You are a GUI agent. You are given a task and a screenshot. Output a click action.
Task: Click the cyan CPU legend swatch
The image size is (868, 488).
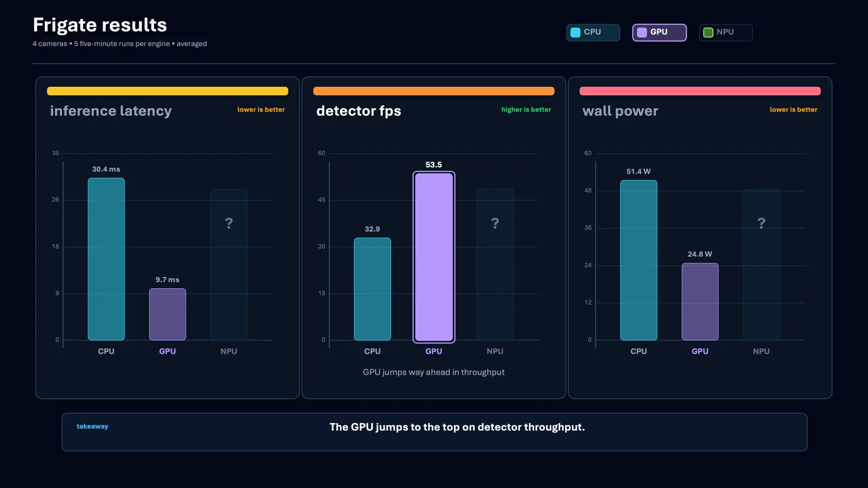(576, 32)
